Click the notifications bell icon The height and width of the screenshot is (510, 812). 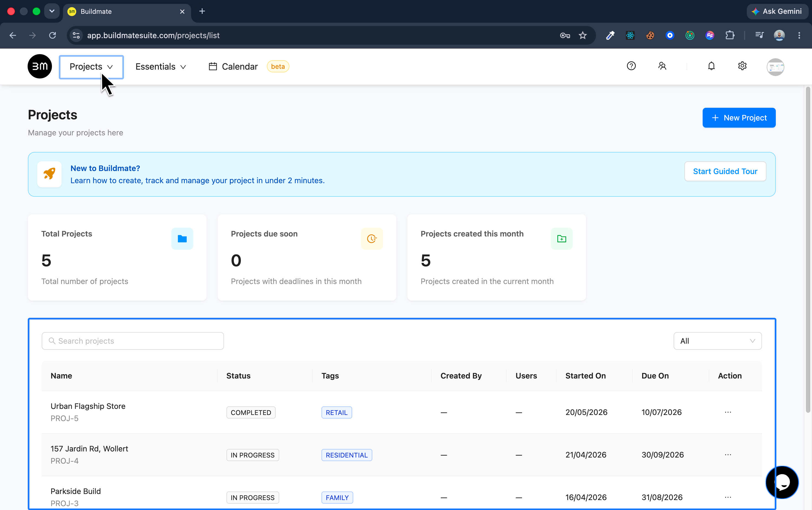pos(711,66)
